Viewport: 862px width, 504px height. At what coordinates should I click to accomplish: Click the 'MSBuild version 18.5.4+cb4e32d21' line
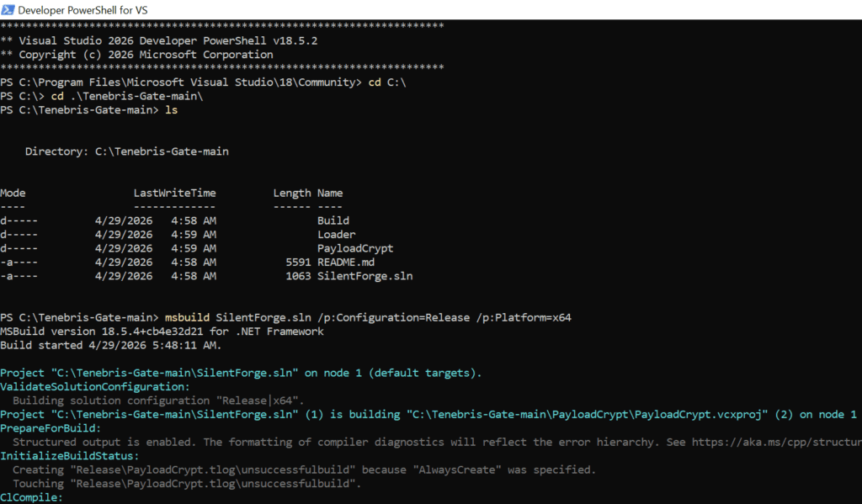coord(162,332)
